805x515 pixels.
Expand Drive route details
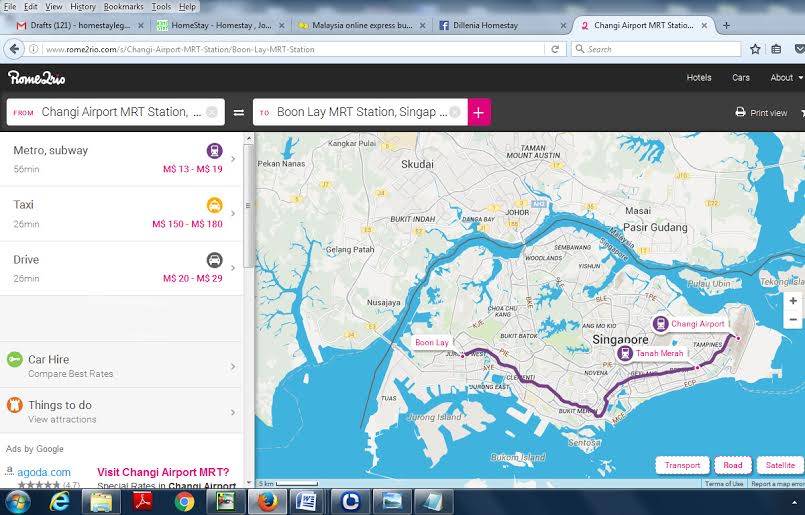[233, 268]
